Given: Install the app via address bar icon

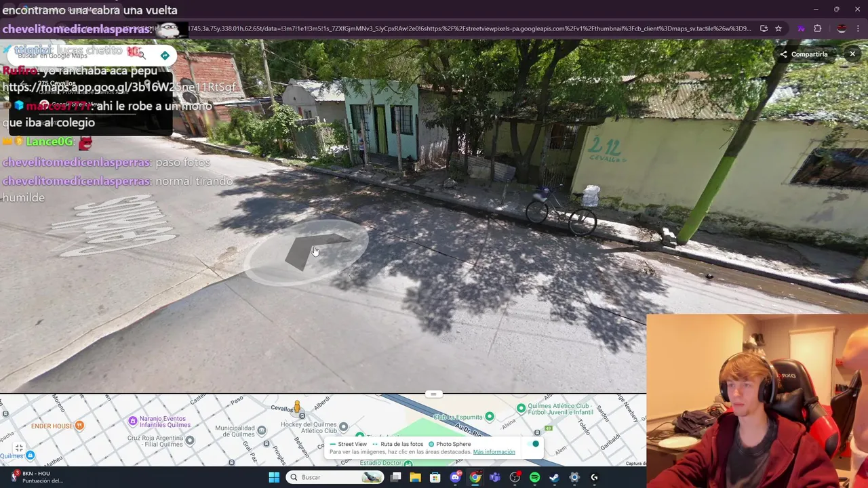Looking at the screenshot, I should tap(764, 28).
